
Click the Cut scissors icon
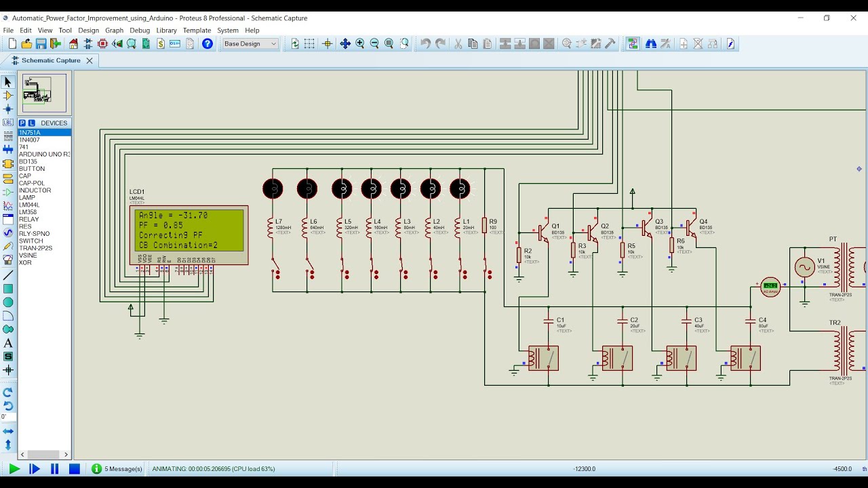click(x=458, y=43)
